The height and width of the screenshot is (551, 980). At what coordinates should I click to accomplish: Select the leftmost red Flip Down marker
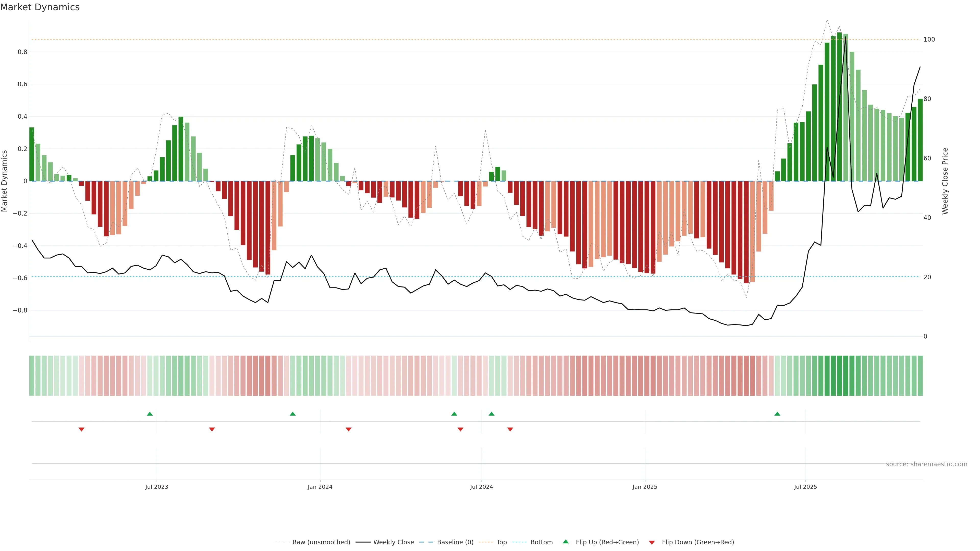click(x=81, y=429)
